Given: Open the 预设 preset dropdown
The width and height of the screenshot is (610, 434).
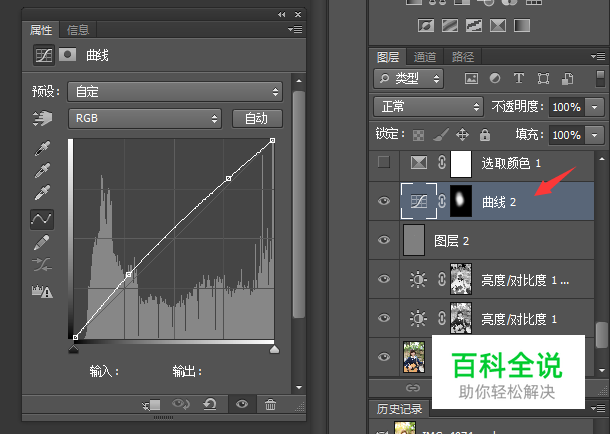Looking at the screenshot, I should click(x=175, y=92).
